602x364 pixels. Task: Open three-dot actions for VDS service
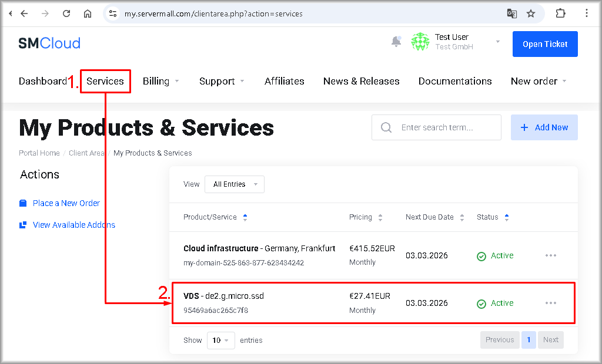[x=550, y=303]
